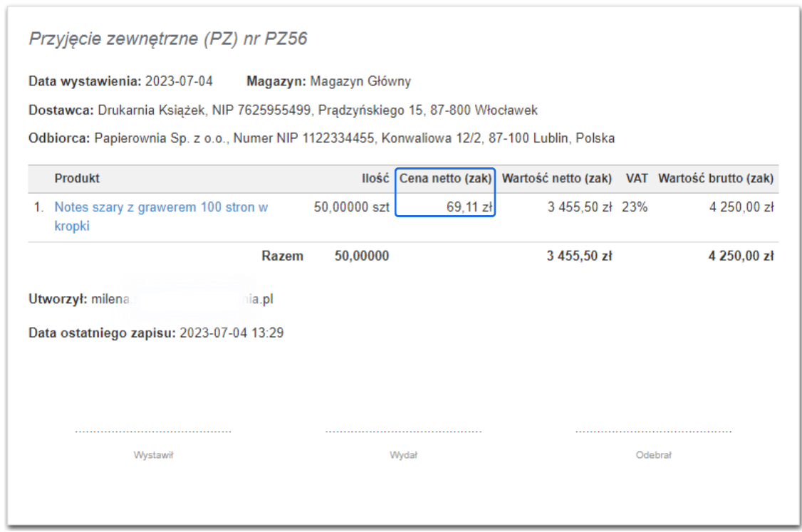Click the Razem totals row

[283, 256]
